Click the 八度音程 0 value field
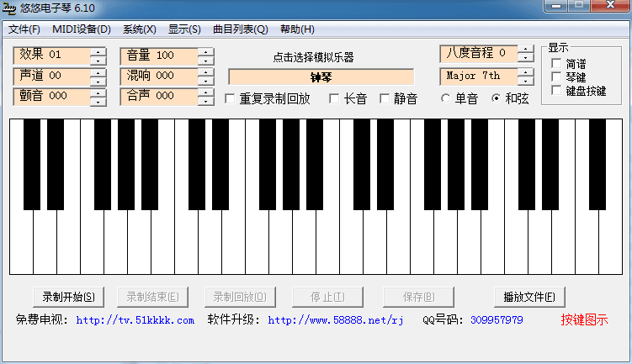The image size is (632, 364). pos(479,54)
